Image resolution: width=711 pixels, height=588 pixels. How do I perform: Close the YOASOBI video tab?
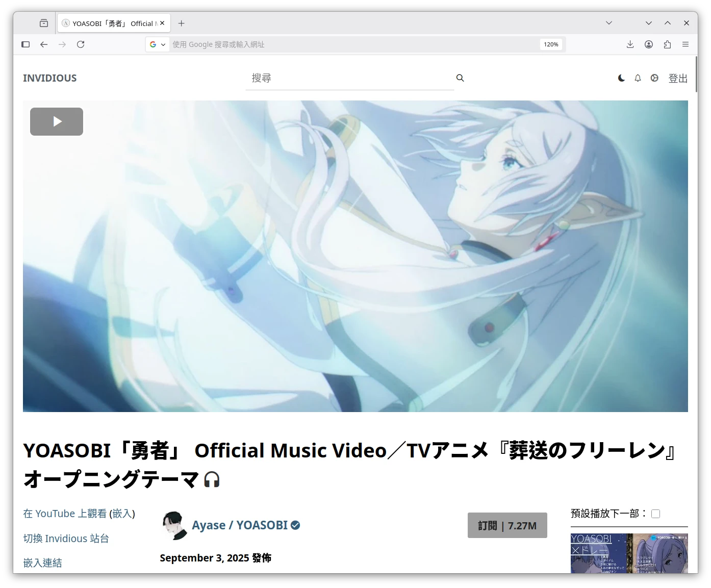[162, 23]
